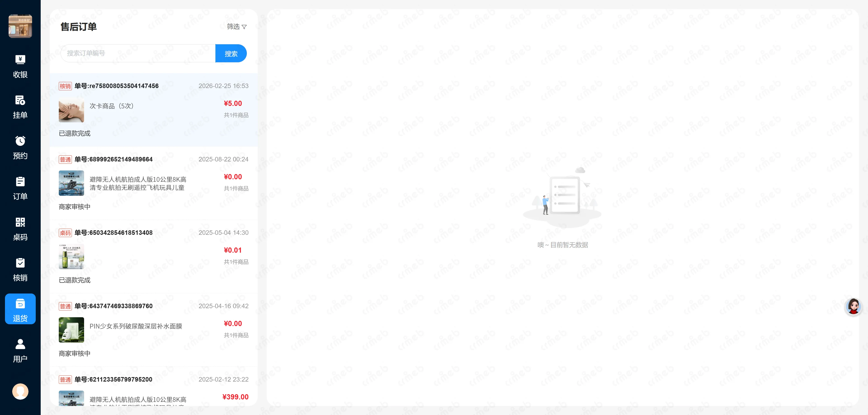Click 已退款完成 status on the 次卡商品 order
Viewport: 868px width, 415px height.
coord(74,134)
